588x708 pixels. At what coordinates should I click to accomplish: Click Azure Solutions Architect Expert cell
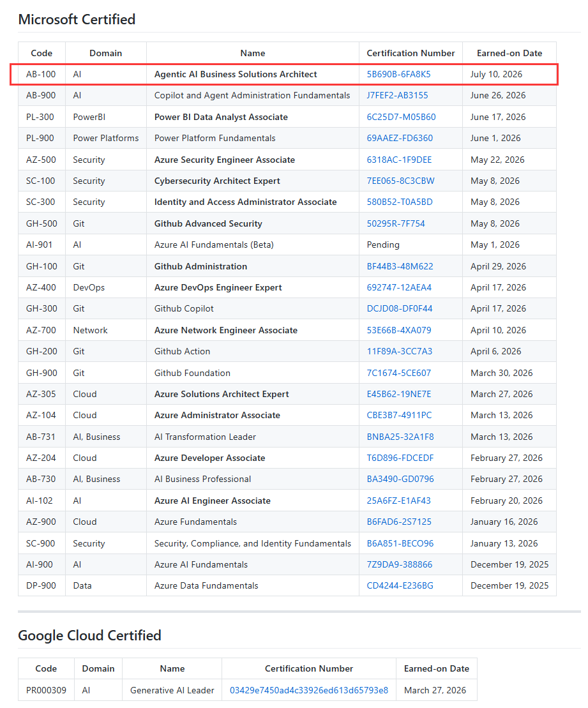(252, 394)
